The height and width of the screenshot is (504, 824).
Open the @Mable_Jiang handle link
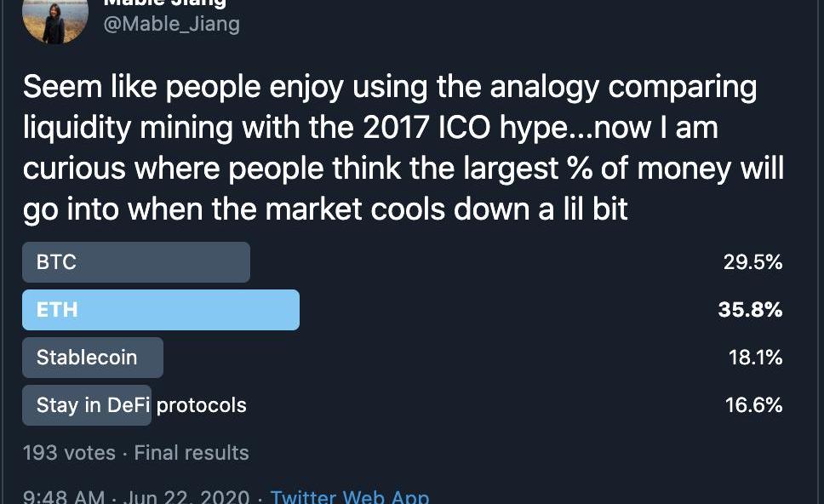click(171, 24)
